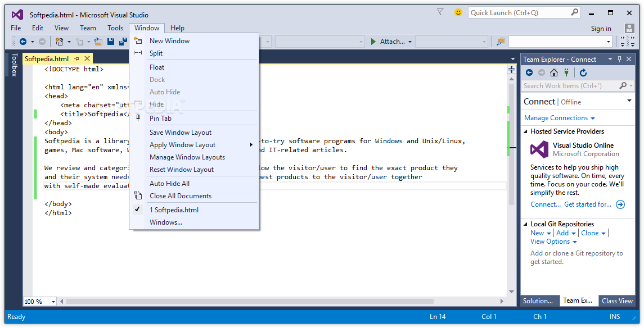Viewport: 644px width, 328px height.
Task: Open the find combo box dropdown
Action: (x=608, y=42)
